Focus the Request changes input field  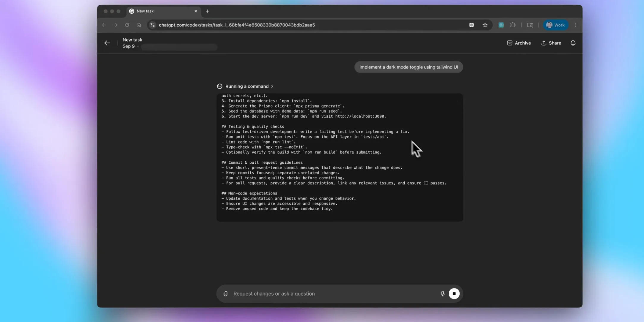tap(333, 293)
